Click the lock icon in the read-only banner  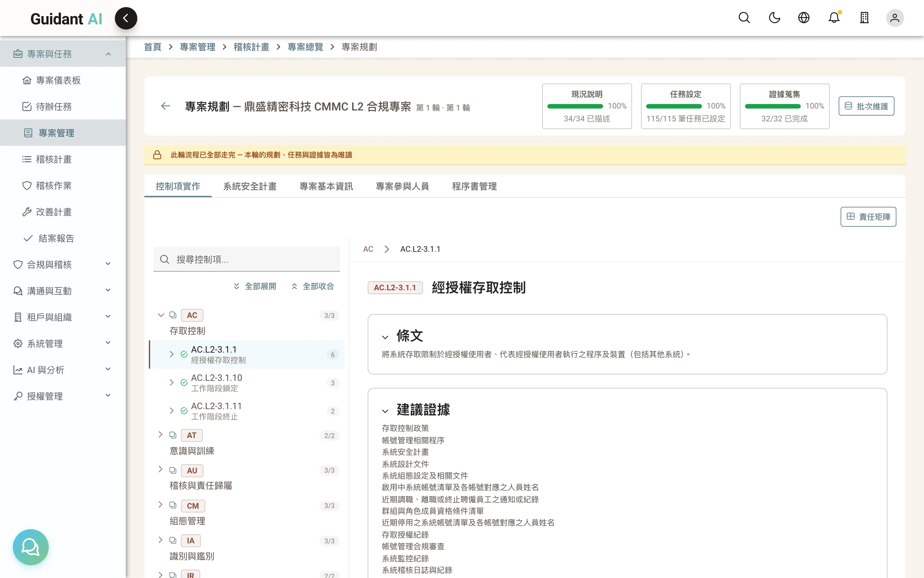click(157, 155)
